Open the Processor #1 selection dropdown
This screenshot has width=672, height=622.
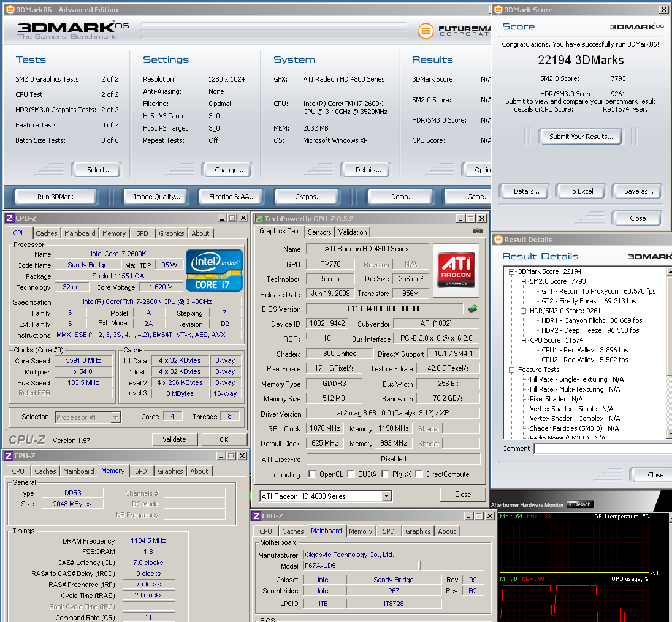115,417
